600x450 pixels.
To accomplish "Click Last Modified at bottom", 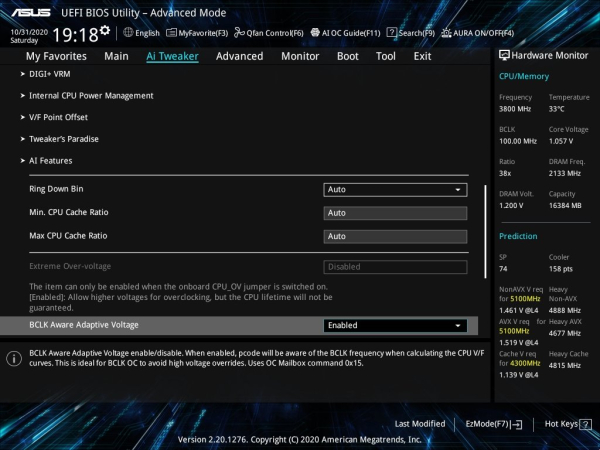I will (x=420, y=424).
